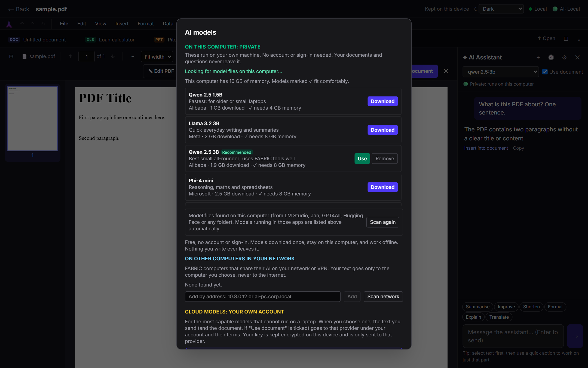The width and height of the screenshot is (588, 368).
Task: Click the undo arrow icon
Action: (x=22, y=24)
